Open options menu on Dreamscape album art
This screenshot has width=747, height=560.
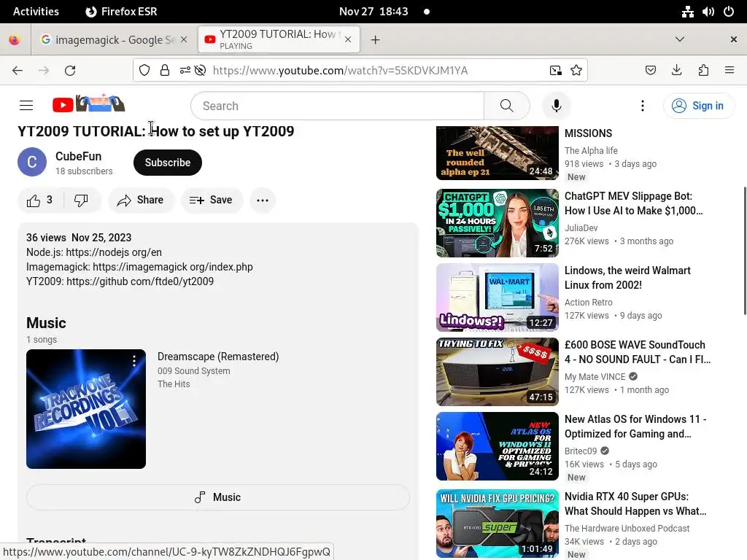tap(134, 361)
